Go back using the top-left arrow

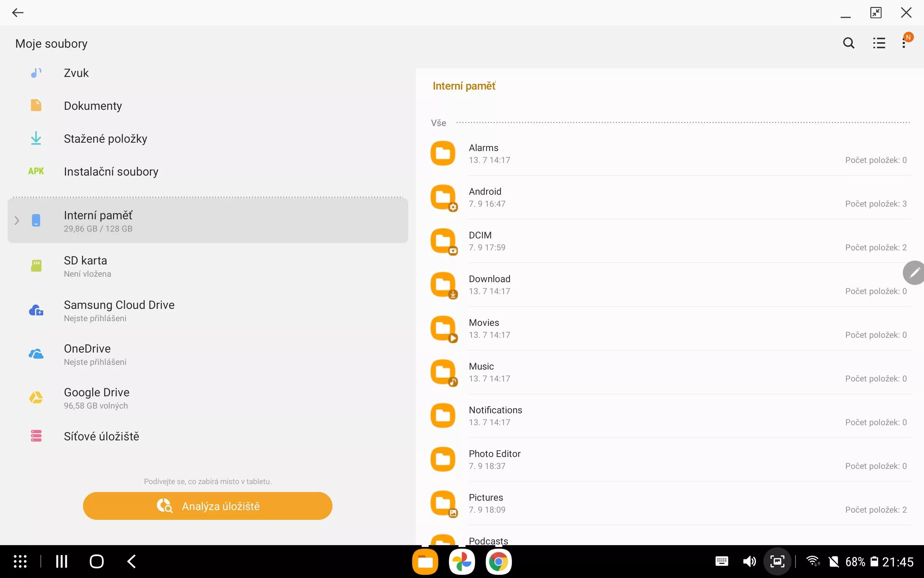point(18,13)
